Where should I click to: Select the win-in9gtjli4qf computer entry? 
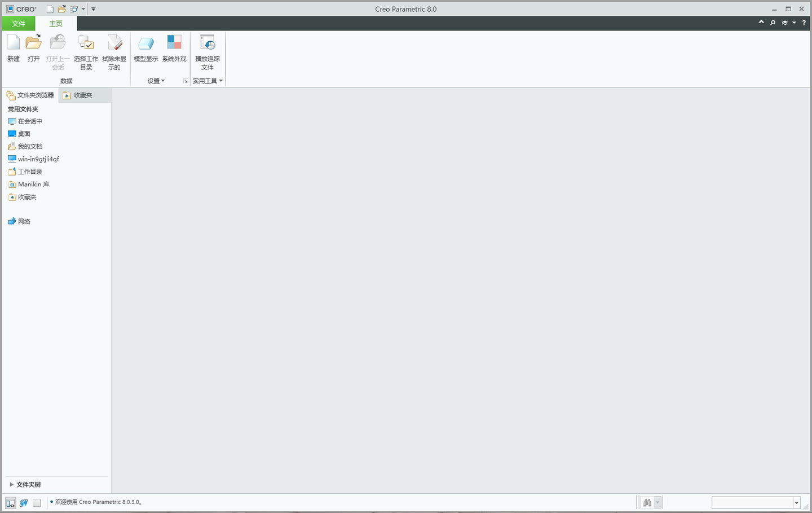tap(33, 159)
